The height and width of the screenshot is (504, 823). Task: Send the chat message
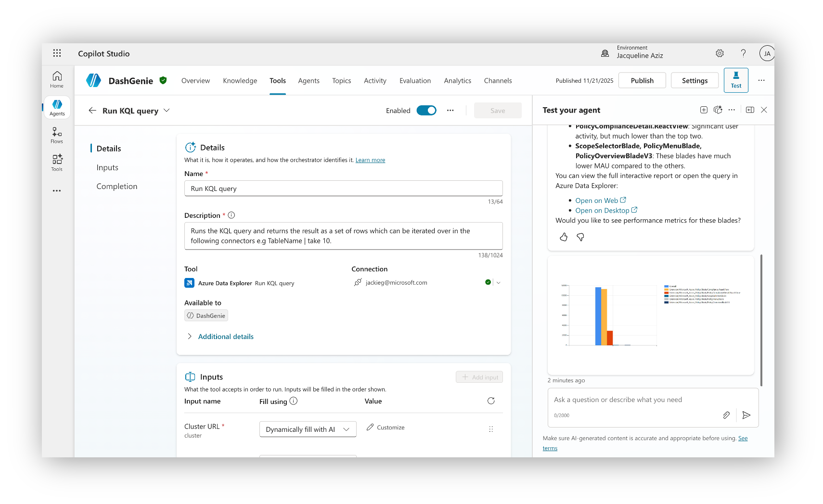click(x=746, y=415)
